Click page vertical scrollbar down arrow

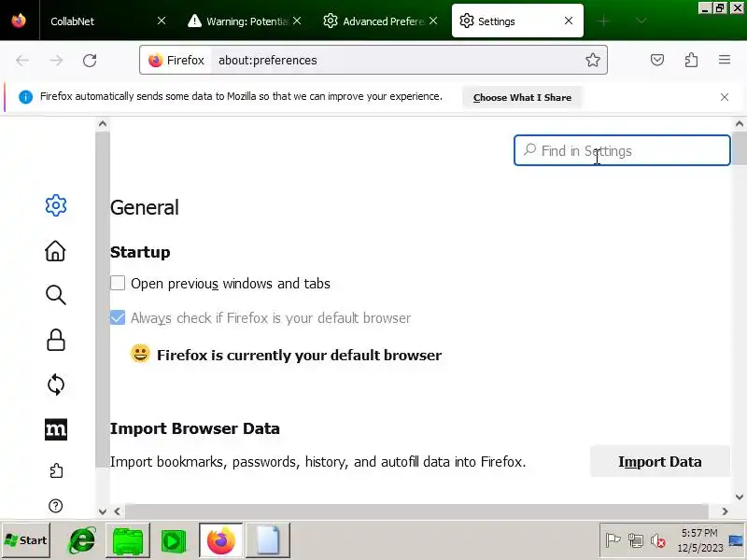pos(739,497)
